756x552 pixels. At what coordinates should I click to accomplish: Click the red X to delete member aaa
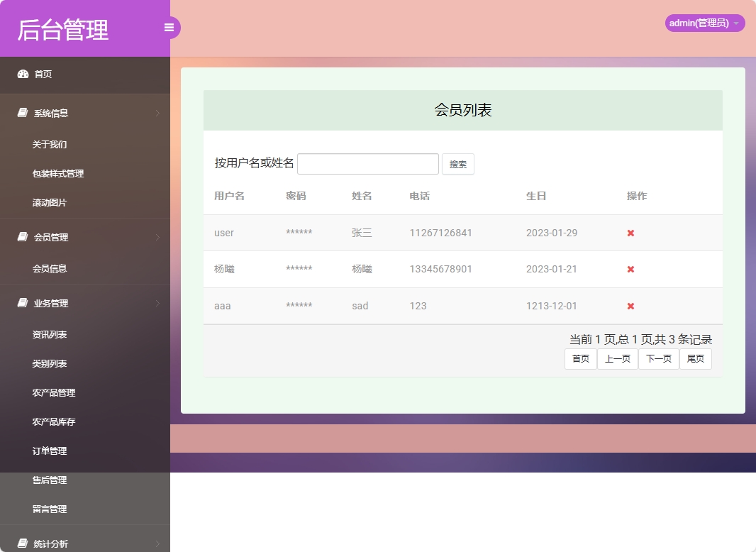[630, 306]
